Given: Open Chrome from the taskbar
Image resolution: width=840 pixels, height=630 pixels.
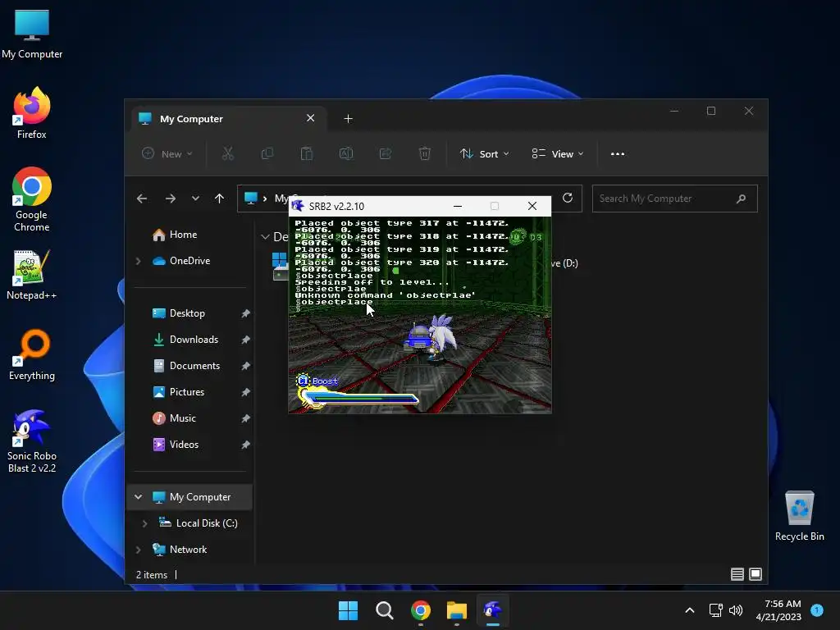Looking at the screenshot, I should click(x=421, y=610).
